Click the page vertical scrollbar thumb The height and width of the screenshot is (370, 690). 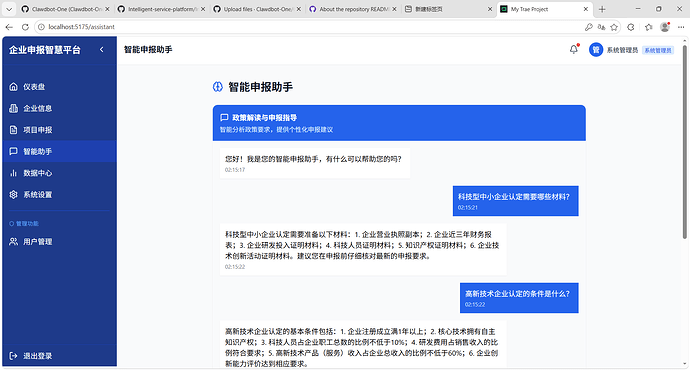point(685,141)
